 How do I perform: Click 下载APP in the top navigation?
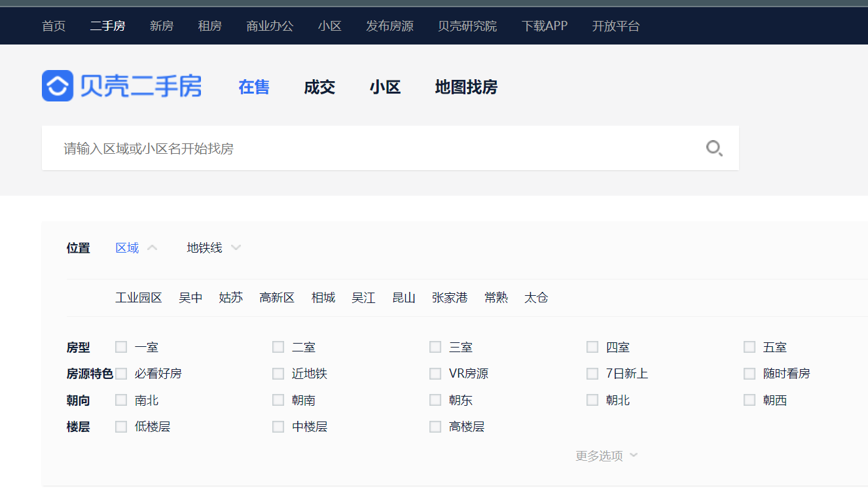(x=545, y=26)
